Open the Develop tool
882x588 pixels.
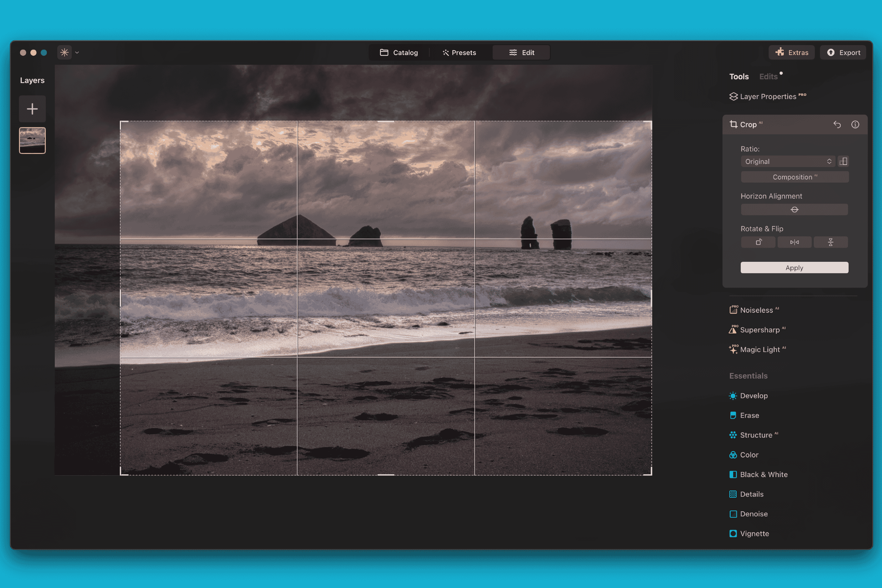753,396
